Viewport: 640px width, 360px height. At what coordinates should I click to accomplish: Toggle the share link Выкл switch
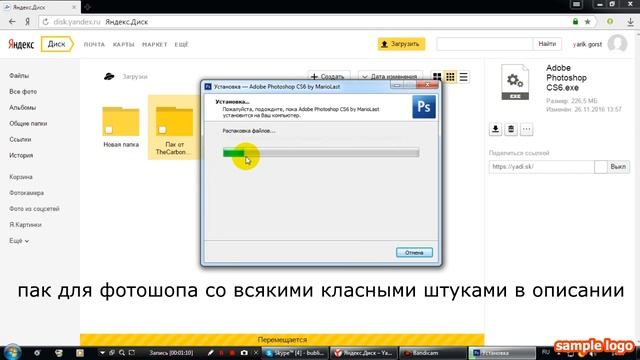(612, 167)
